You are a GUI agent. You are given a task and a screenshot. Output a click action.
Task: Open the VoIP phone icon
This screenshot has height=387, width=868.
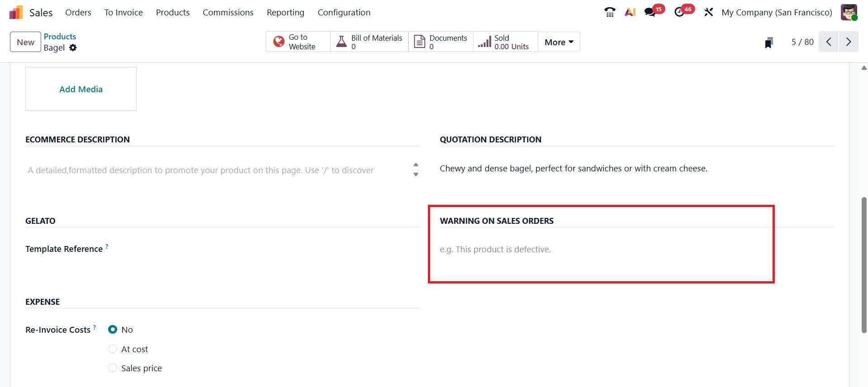tap(610, 12)
